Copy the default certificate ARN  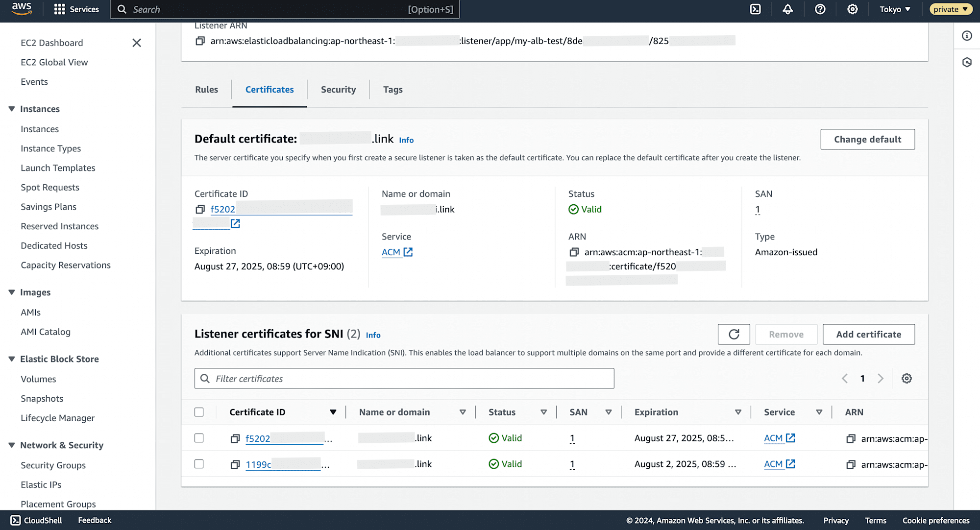tap(574, 252)
